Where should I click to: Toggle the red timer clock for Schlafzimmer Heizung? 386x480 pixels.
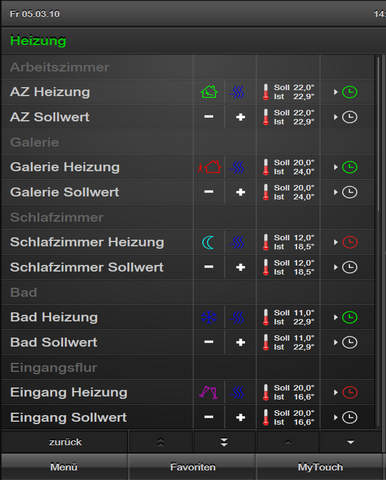click(x=350, y=242)
